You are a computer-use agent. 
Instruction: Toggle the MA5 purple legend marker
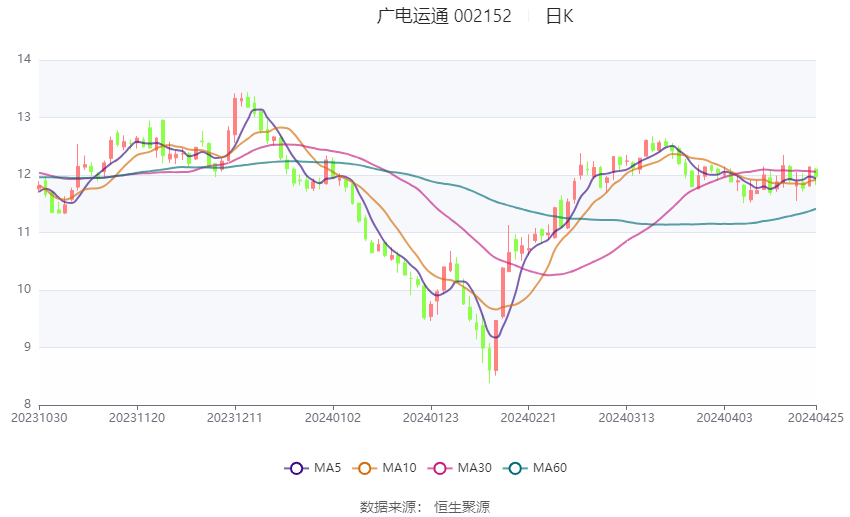point(295,467)
